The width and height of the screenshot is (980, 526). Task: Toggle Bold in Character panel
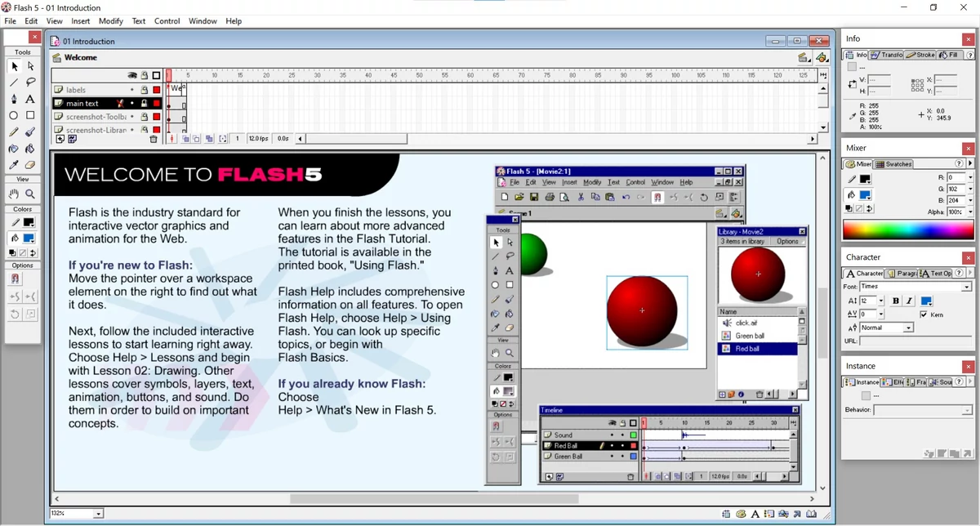coord(896,301)
